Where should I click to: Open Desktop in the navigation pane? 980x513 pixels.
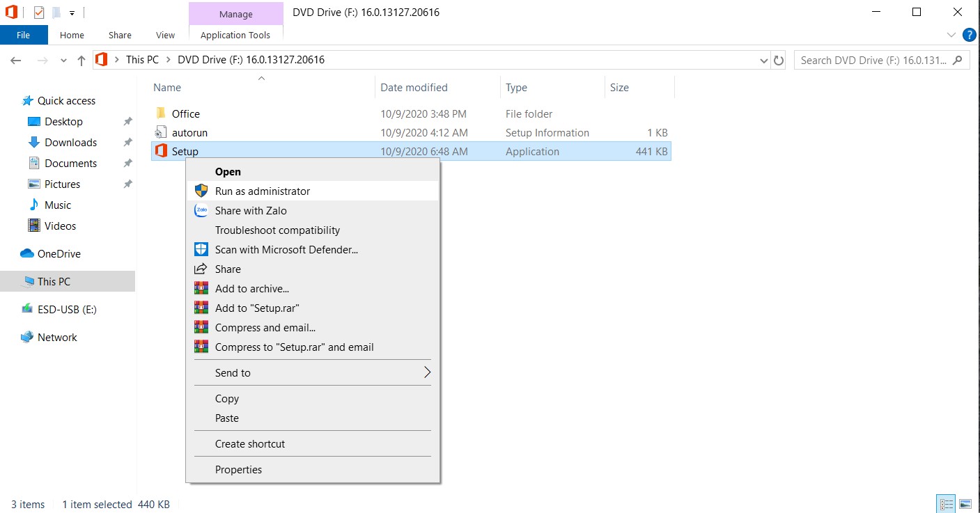pyautogui.click(x=63, y=122)
